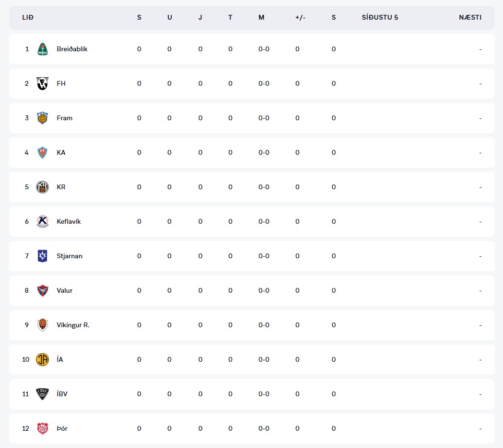
Task: Open the Stjarnan team name link
Action: click(x=70, y=256)
